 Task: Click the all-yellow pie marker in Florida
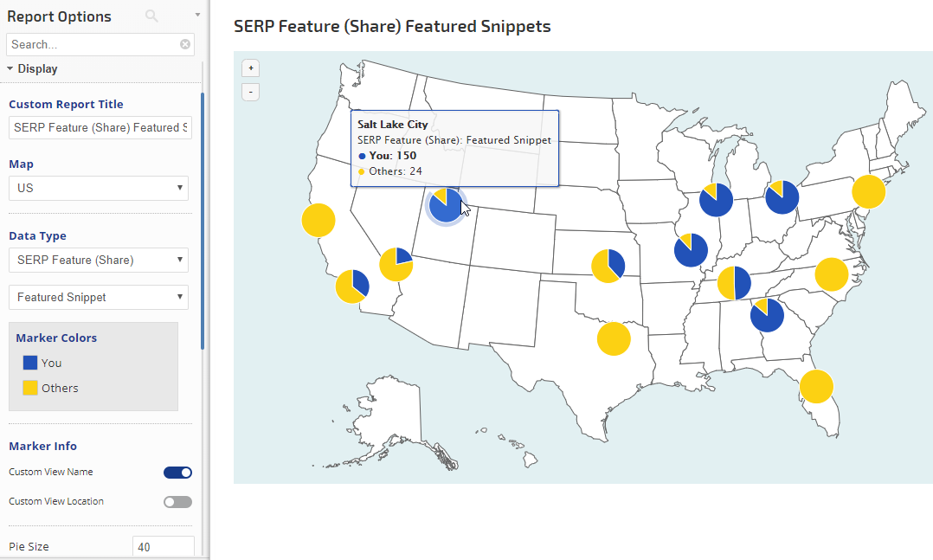[x=815, y=386]
